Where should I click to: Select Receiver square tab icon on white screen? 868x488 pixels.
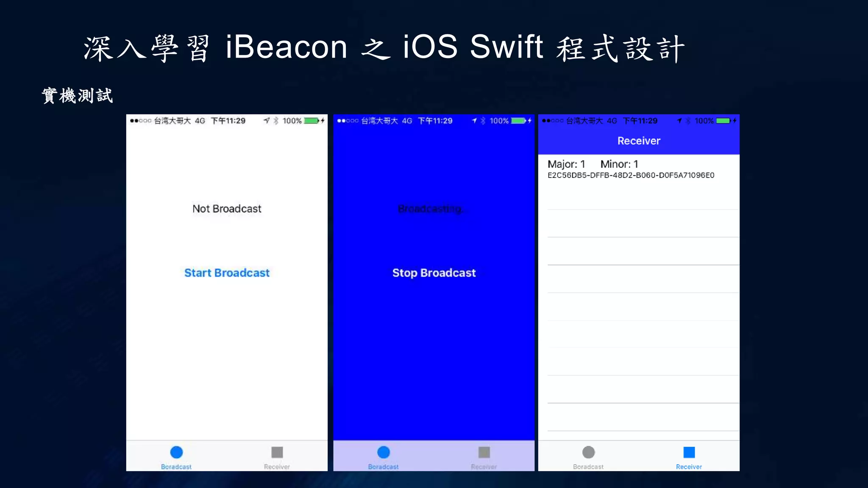(277, 452)
